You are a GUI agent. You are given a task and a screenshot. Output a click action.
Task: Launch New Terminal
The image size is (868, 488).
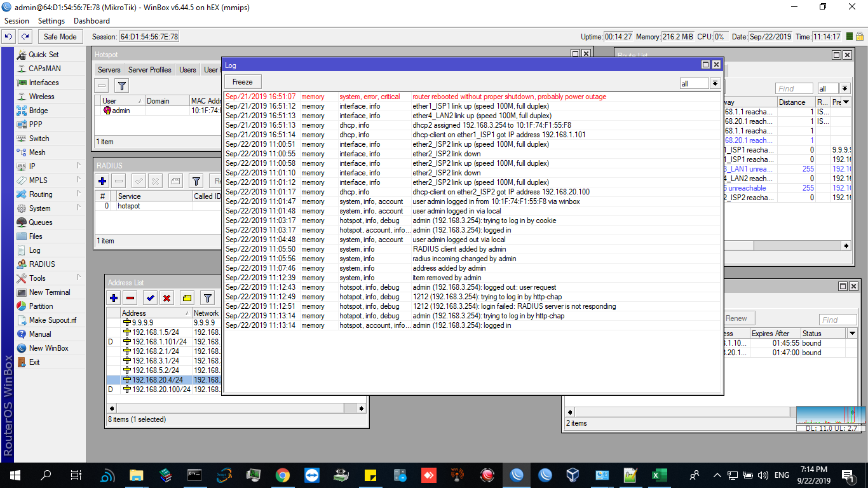click(50, 292)
